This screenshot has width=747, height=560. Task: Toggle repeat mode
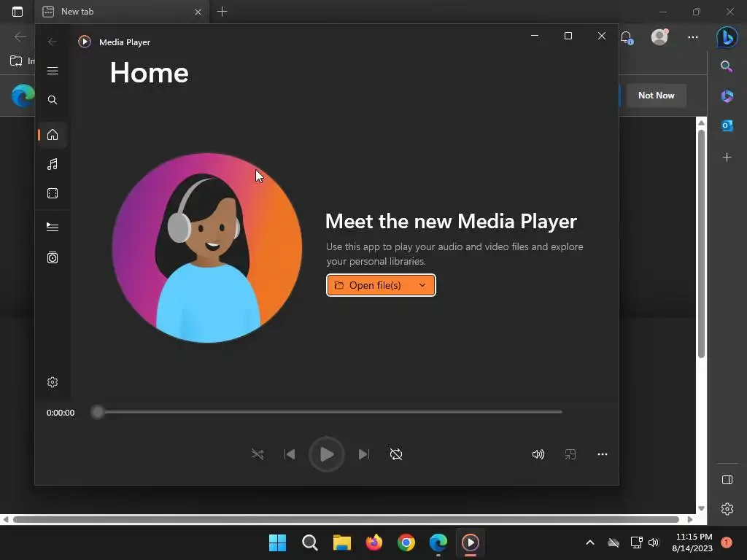396,454
